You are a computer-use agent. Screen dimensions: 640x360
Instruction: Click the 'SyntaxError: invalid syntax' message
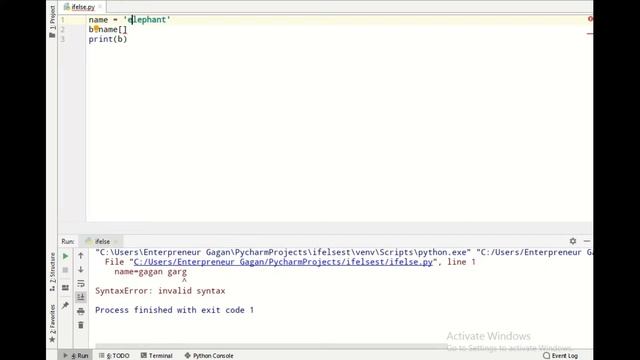tap(160, 291)
